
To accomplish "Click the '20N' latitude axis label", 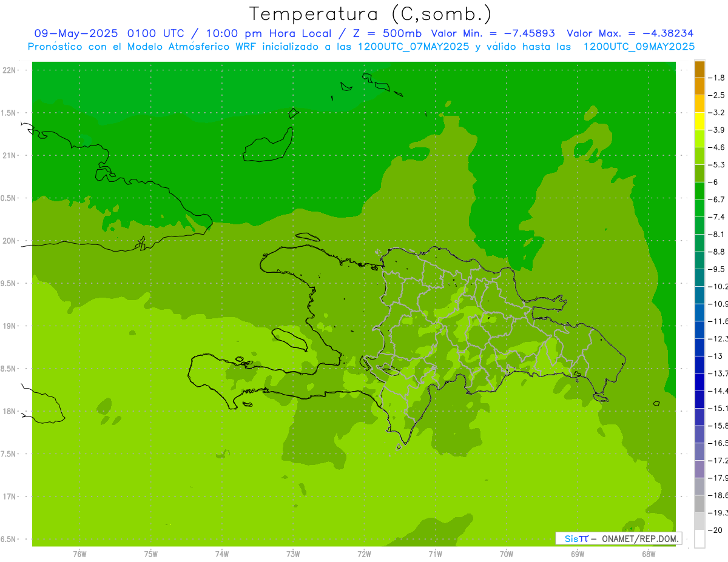I will (9, 241).
